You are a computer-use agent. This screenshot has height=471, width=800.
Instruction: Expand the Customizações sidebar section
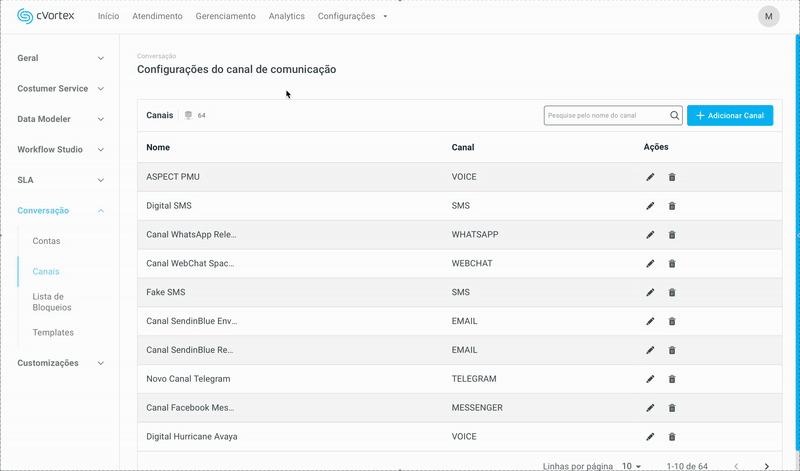pos(101,363)
